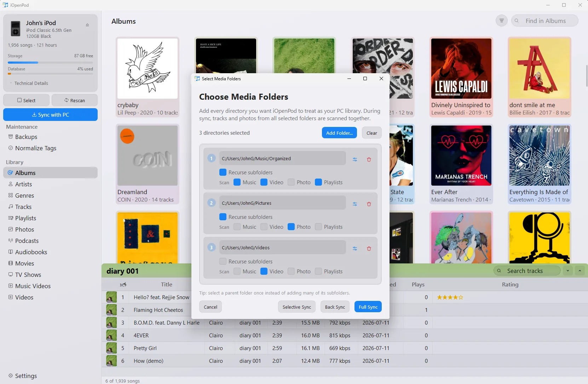This screenshot has width=588, height=384.
Task: Click the Search tracks field
Action: tap(527, 271)
